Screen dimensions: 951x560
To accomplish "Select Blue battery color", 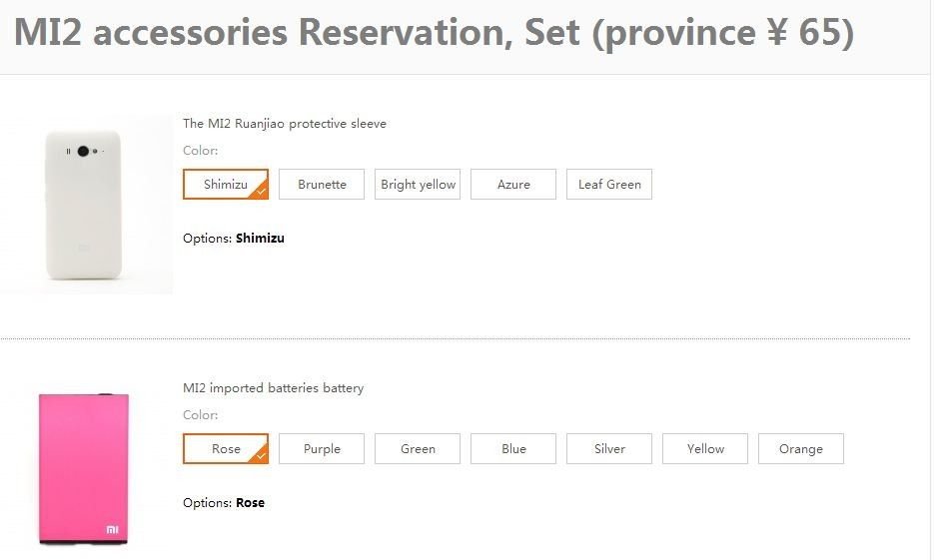I will point(513,448).
